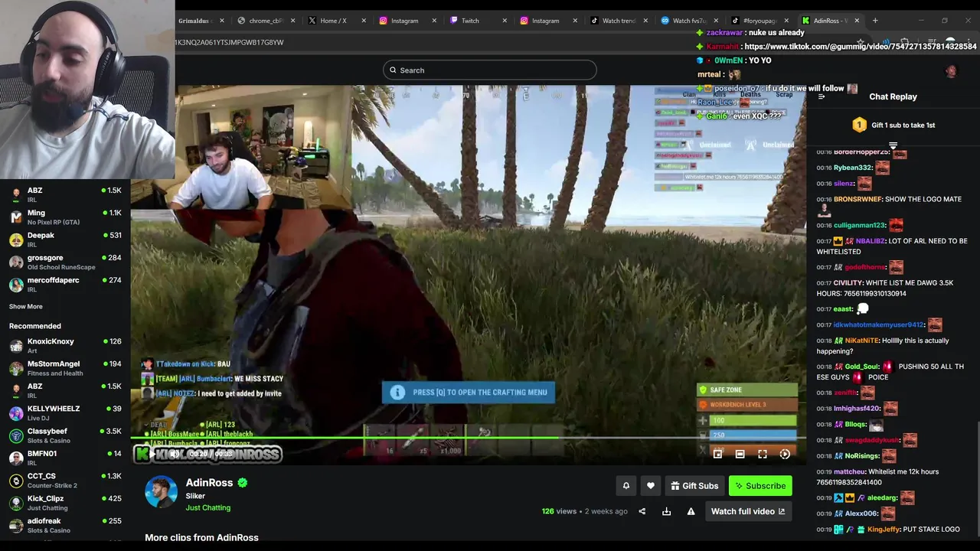The image size is (980, 551).
Task: Switch to the chrome_cbP browser tab
Action: point(266,21)
